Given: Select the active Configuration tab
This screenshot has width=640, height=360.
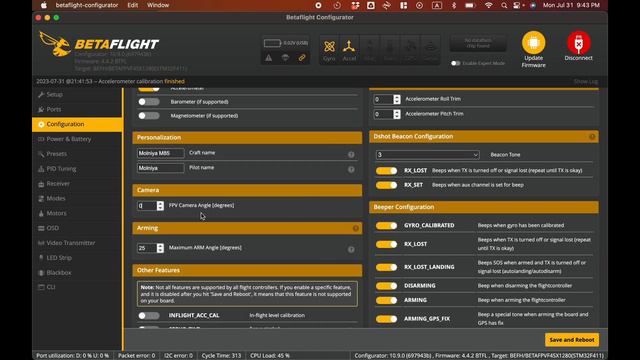Looking at the screenshot, I should (77, 124).
